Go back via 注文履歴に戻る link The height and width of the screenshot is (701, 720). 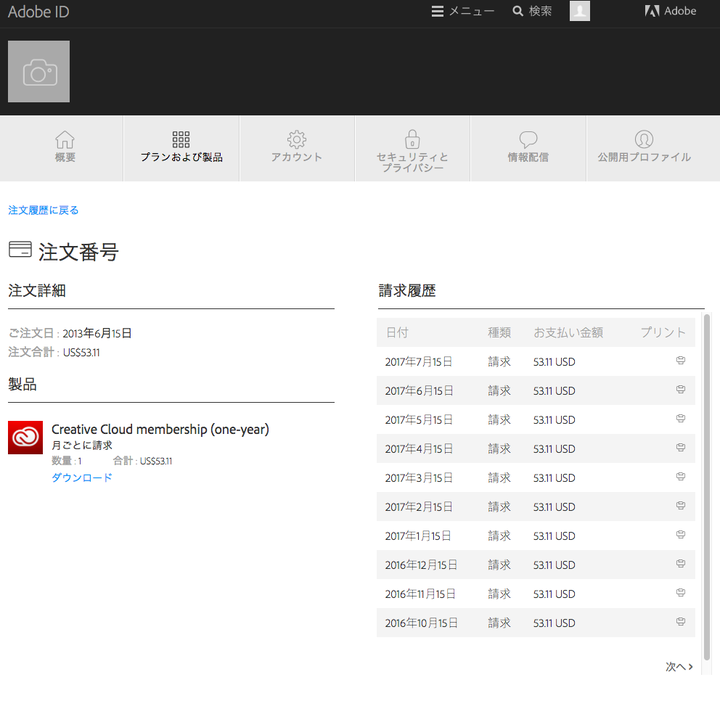43,210
